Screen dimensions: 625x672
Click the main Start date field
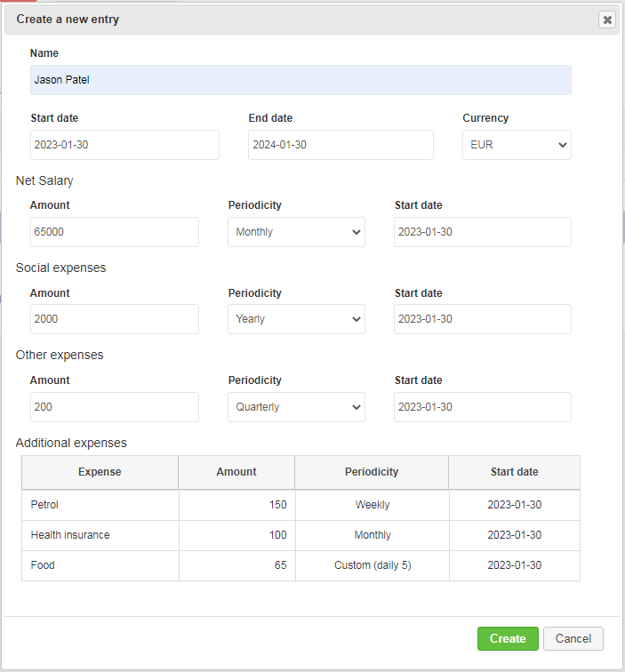[124, 145]
